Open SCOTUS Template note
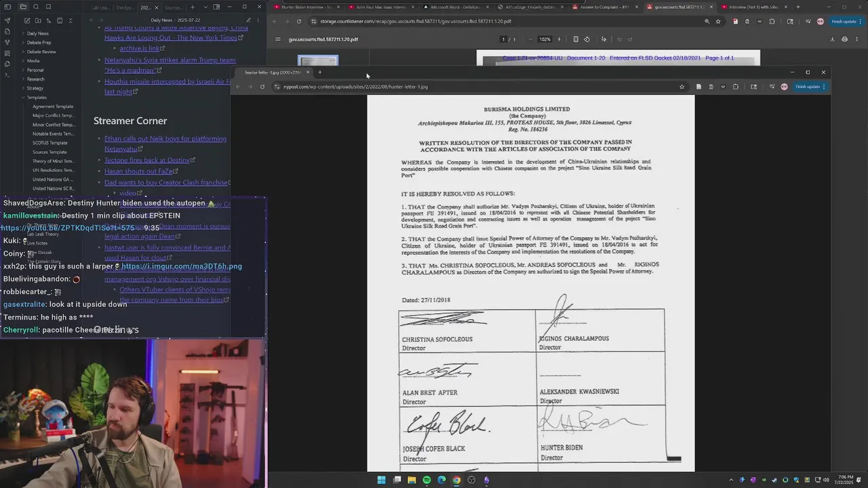Image resolution: width=868 pixels, height=488 pixels. 50,143
